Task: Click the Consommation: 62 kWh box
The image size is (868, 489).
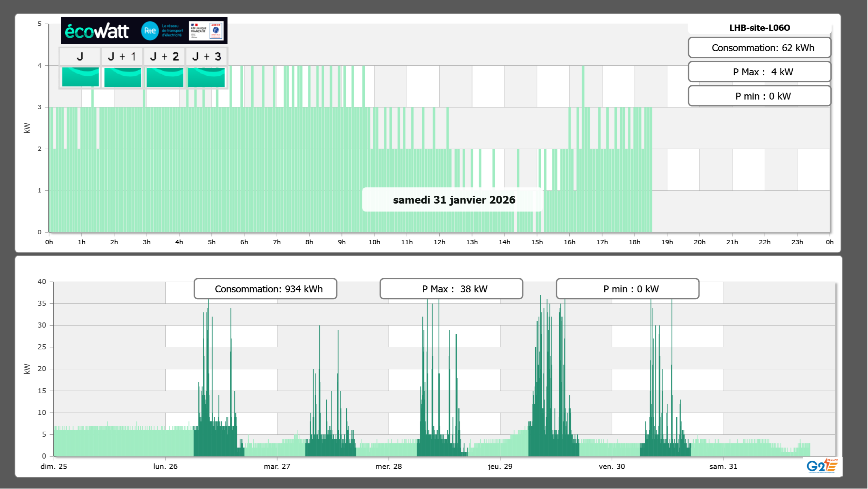Action: coord(759,48)
